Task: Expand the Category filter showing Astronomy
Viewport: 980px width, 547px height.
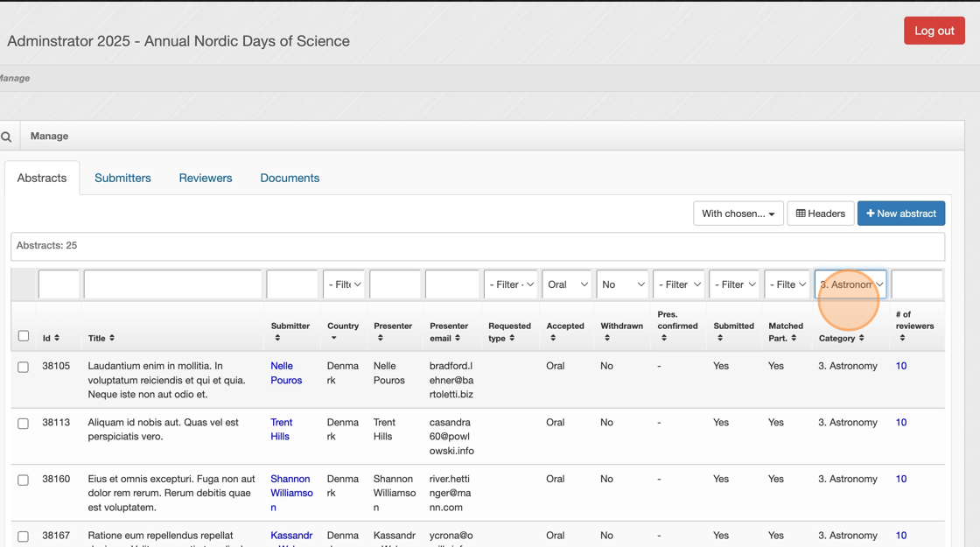Action: coord(850,284)
